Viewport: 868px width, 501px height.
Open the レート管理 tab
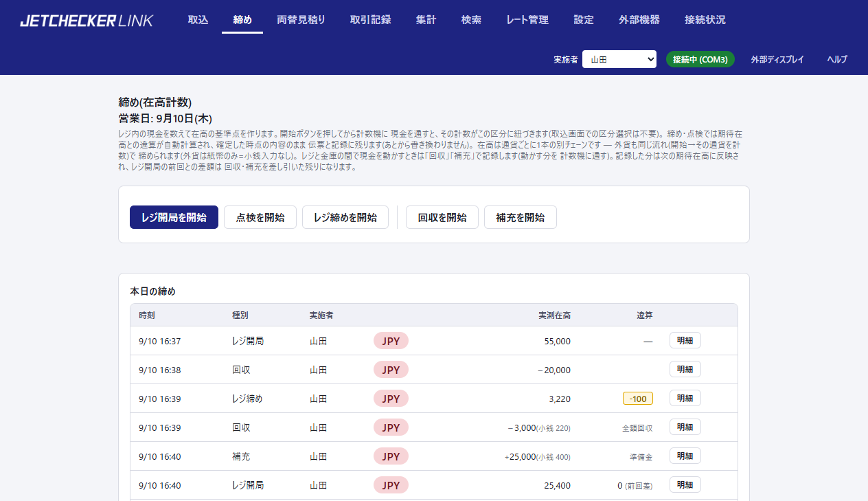pos(527,20)
